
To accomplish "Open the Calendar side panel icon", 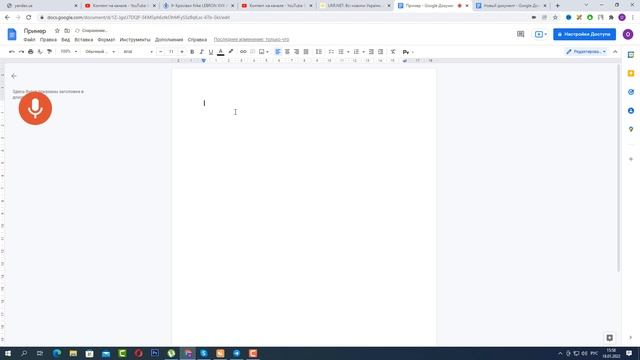I will [631, 55].
